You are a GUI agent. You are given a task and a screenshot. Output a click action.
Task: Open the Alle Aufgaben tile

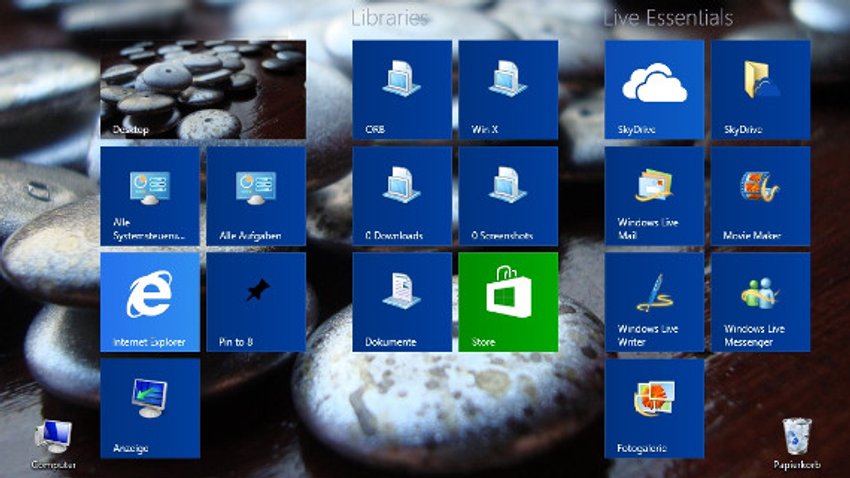256,196
